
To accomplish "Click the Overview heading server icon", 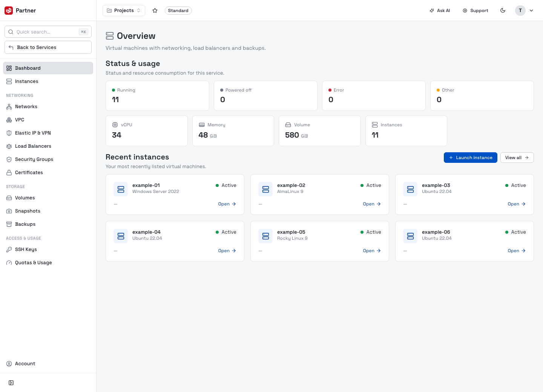I will [x=110, y=36].
